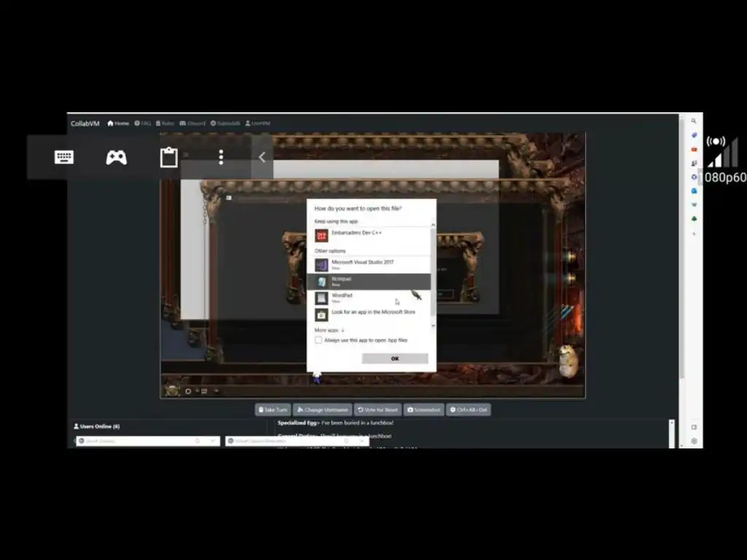Open the on-screen keyboard overlay icon
This screenshot has width=747, height=560.
click(64, 157)
